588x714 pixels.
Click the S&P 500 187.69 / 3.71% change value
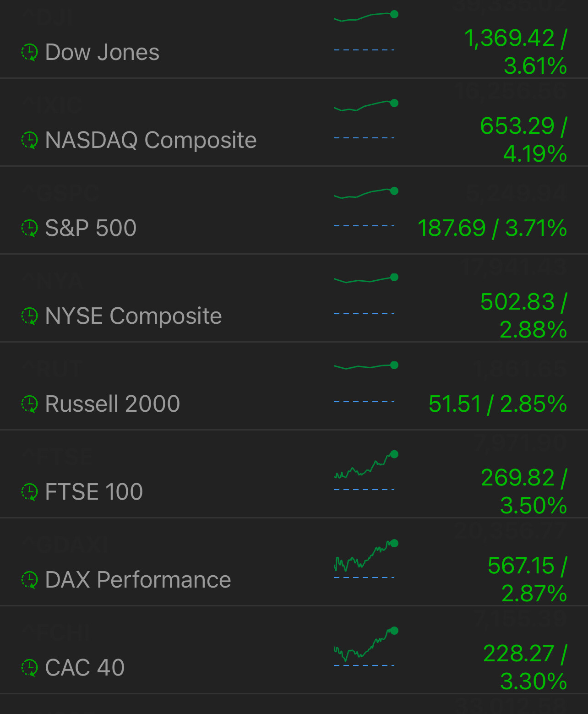[492, 228]
